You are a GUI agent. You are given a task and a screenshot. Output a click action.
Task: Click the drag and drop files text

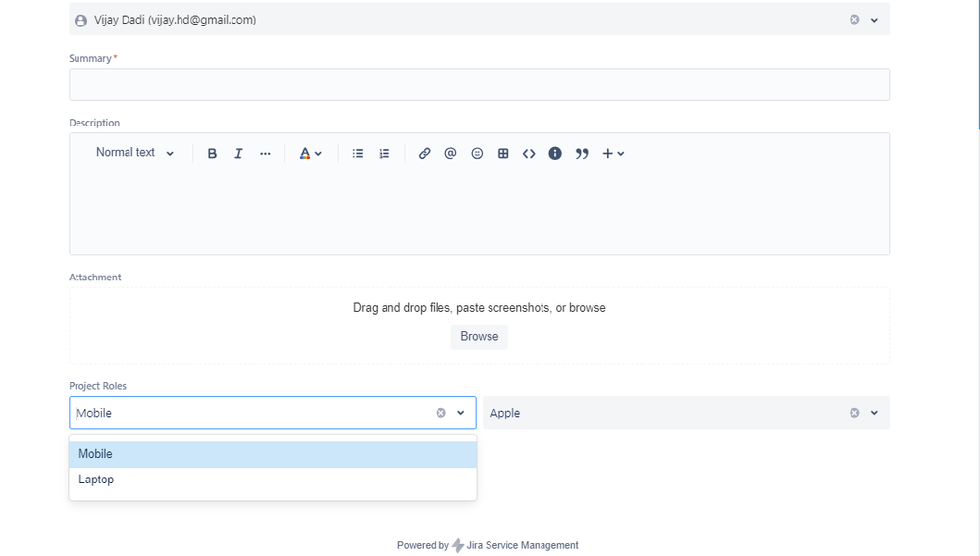point(480,308)
